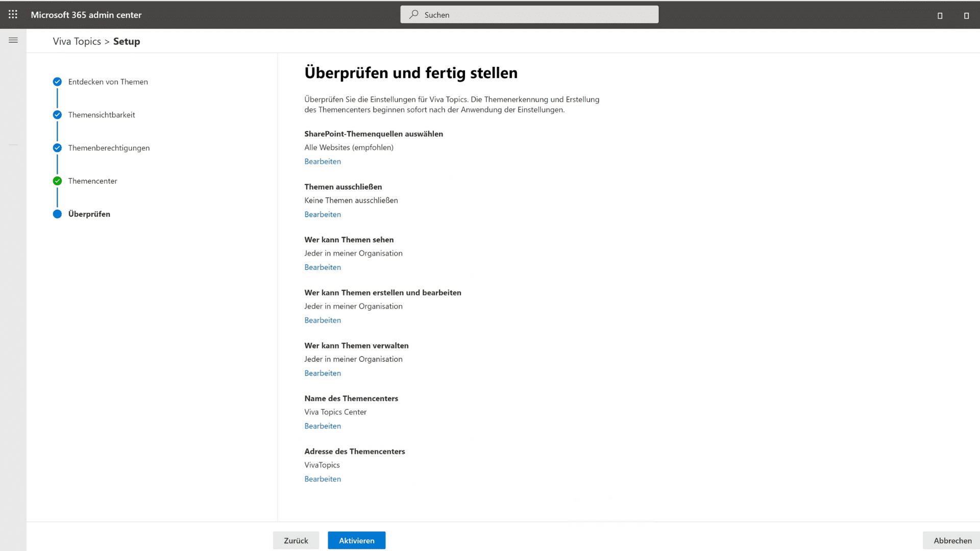This screenshot has width=980, height=551.
Task: Go to Themenberechtigungen step
Action: [109, 148]
